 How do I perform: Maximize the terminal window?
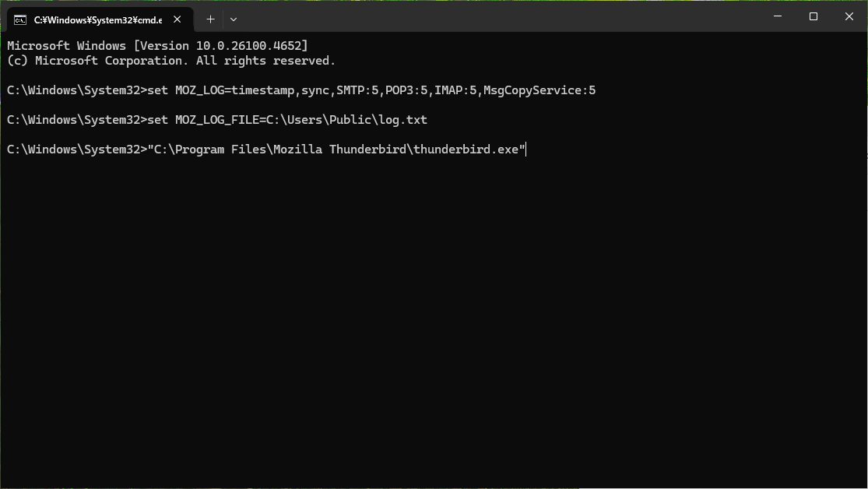[x=814, y=16]
